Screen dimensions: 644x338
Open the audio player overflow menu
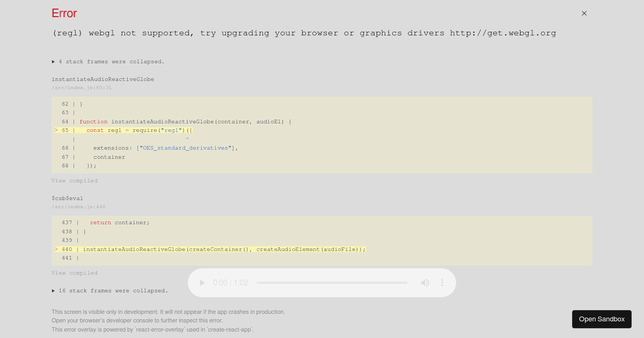(x=442, y=283)
